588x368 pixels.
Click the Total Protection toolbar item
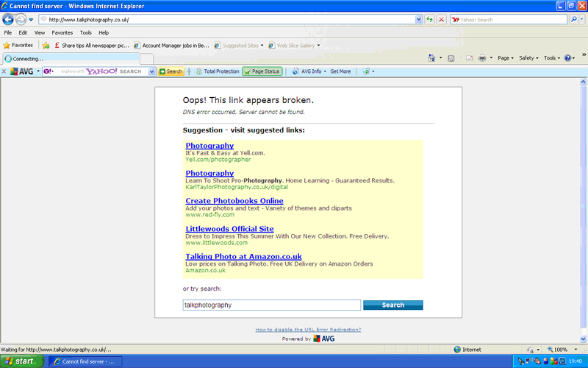(218, 71)
